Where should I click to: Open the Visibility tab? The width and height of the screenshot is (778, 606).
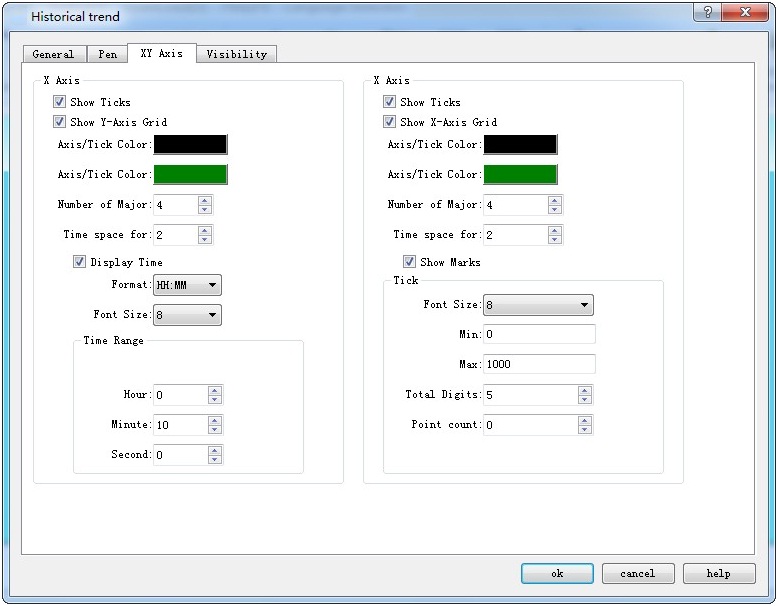[236, 54]
